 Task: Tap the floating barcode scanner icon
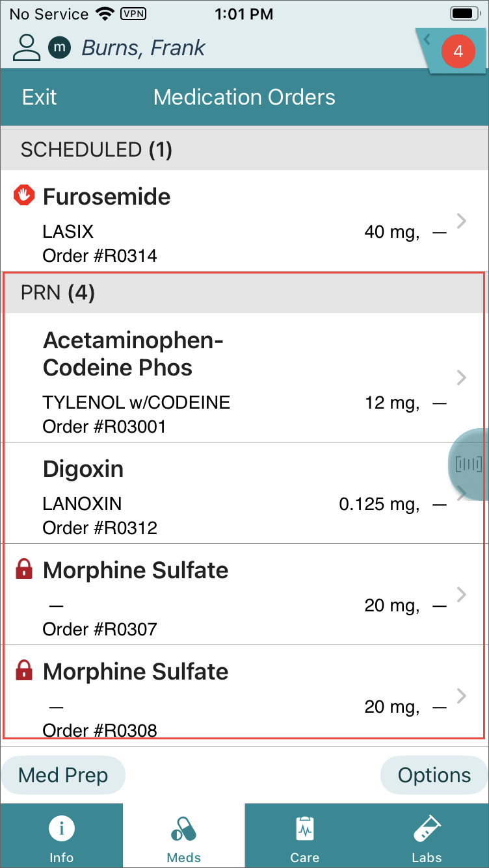coord(469,464)
